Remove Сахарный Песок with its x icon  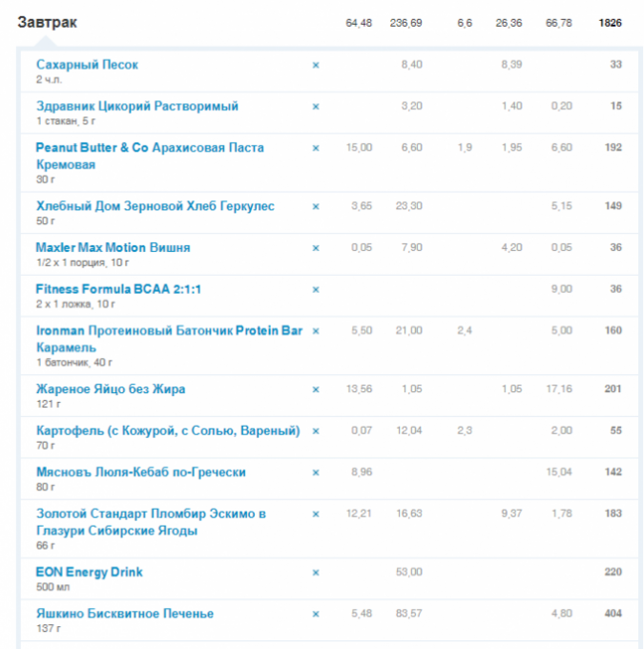[316, 65]
